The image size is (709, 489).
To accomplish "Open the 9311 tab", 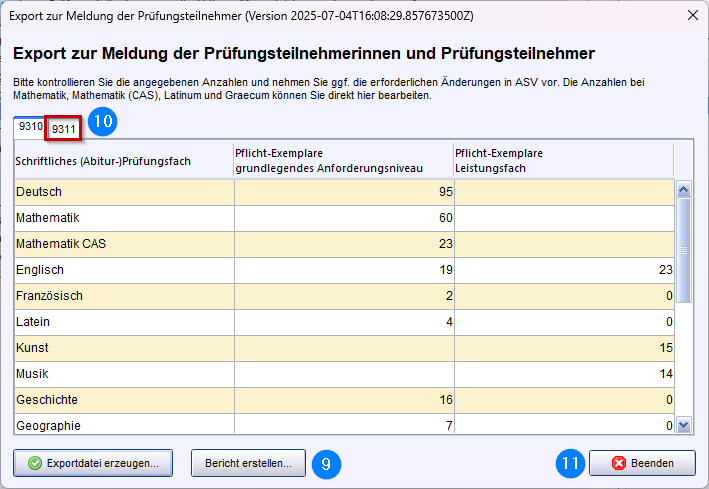I will point(63,129).
